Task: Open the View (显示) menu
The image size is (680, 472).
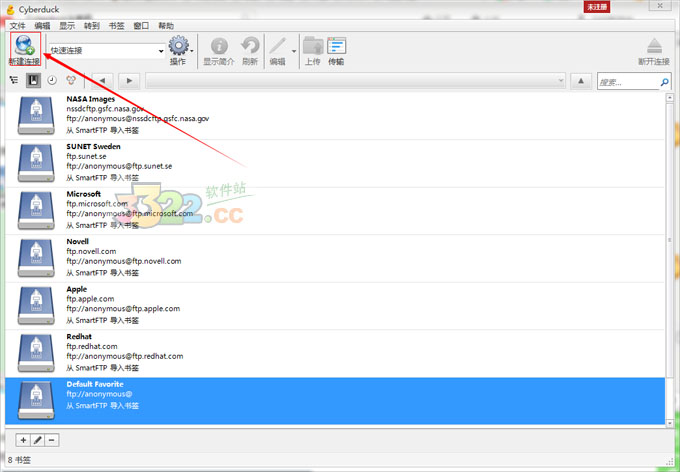Action: coord(67,26)
